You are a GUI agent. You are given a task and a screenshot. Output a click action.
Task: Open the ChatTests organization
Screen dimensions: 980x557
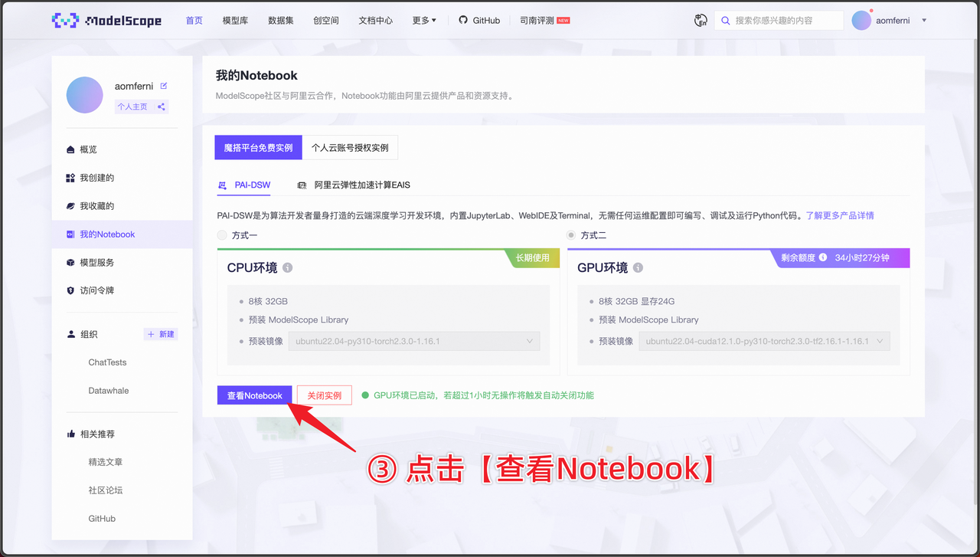pyautogui.click(x=107, y=362)
